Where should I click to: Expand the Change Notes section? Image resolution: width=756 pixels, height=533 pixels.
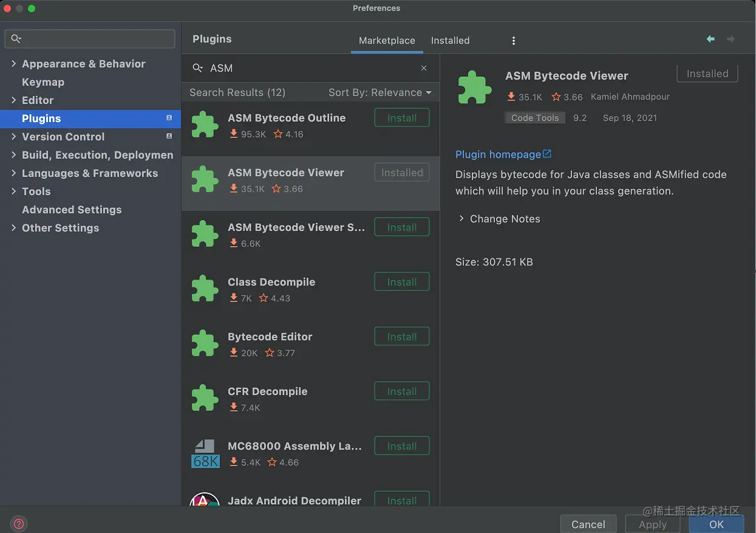pyautogui.click(x=461, y=219)
